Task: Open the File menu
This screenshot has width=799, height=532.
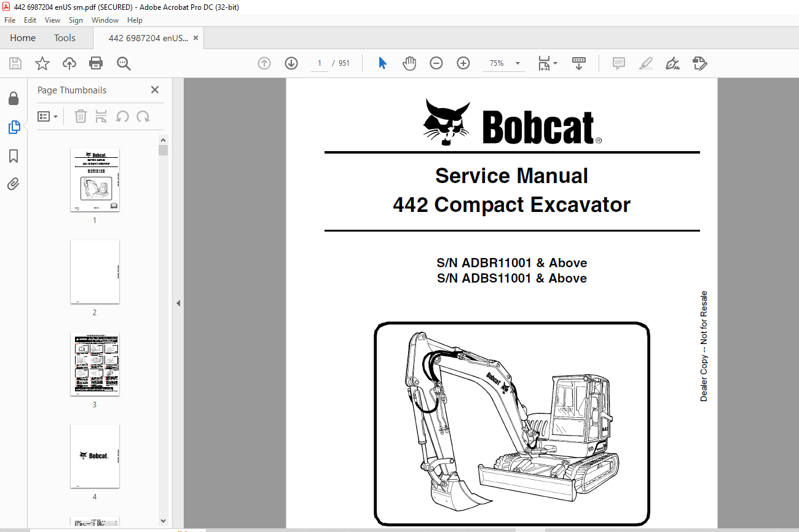Action: click(10, 20)
